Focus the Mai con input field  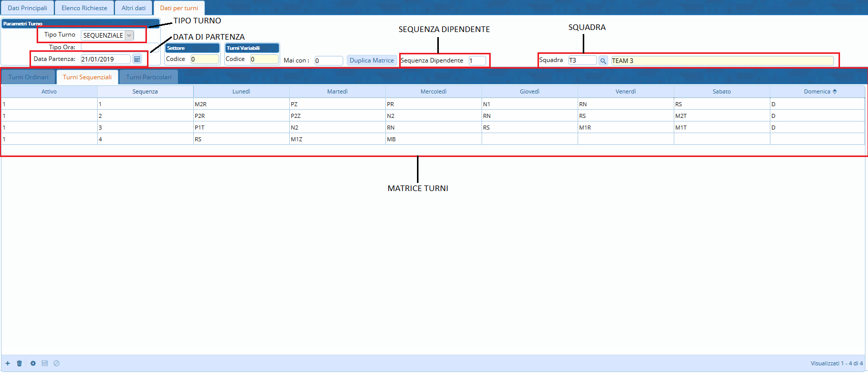pyautogui.click(x=328, y=60)
